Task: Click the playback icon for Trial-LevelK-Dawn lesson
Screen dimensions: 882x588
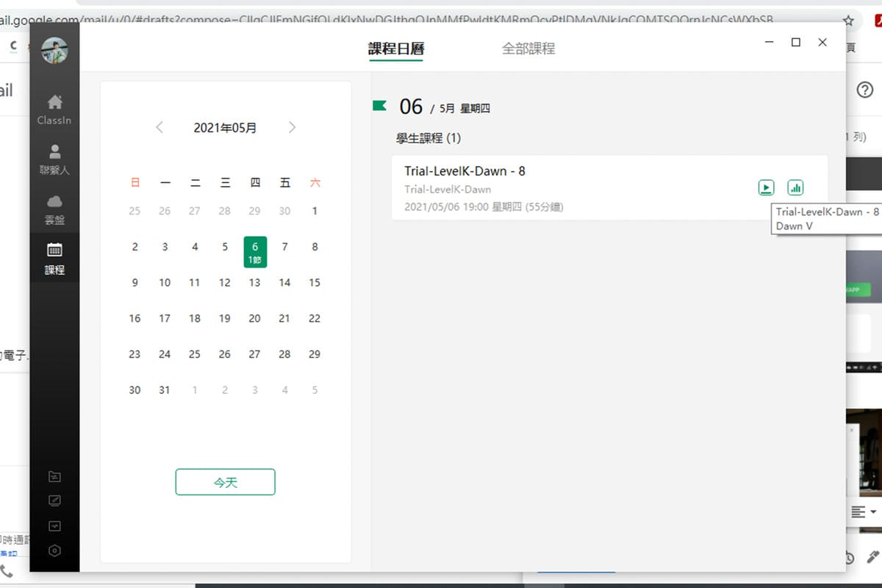Action: 766,187
